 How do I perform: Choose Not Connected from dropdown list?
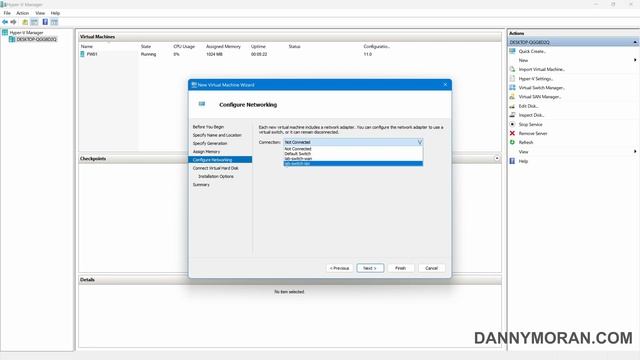(x=353, y=149)
